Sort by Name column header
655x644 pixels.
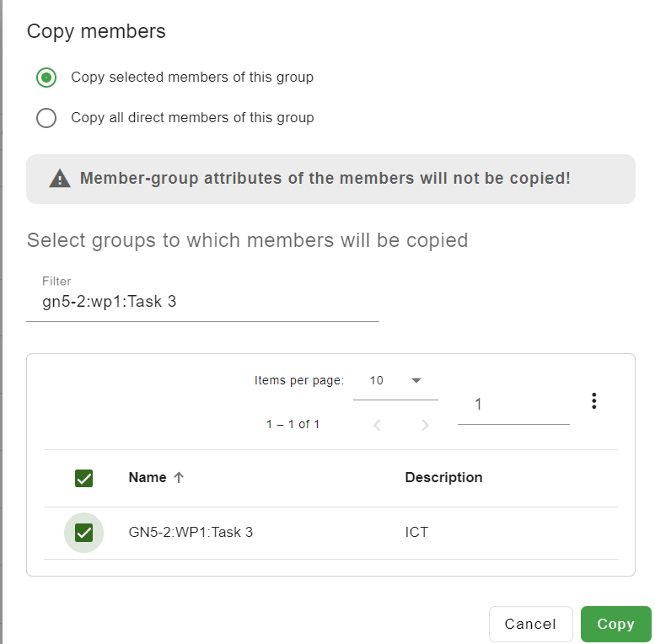coord(148,477)
